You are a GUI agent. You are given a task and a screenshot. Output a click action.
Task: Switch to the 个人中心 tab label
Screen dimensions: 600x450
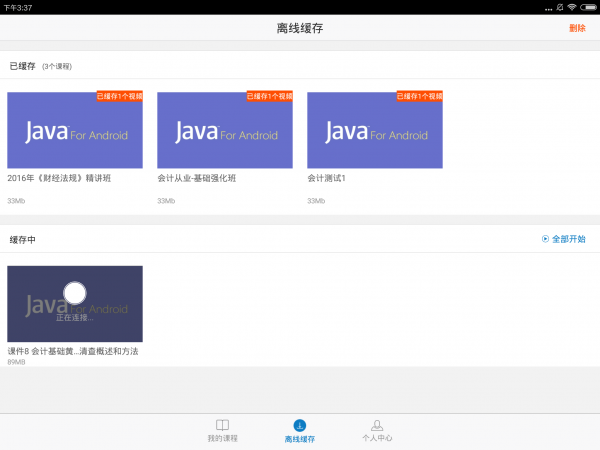[x=377, y=438]
